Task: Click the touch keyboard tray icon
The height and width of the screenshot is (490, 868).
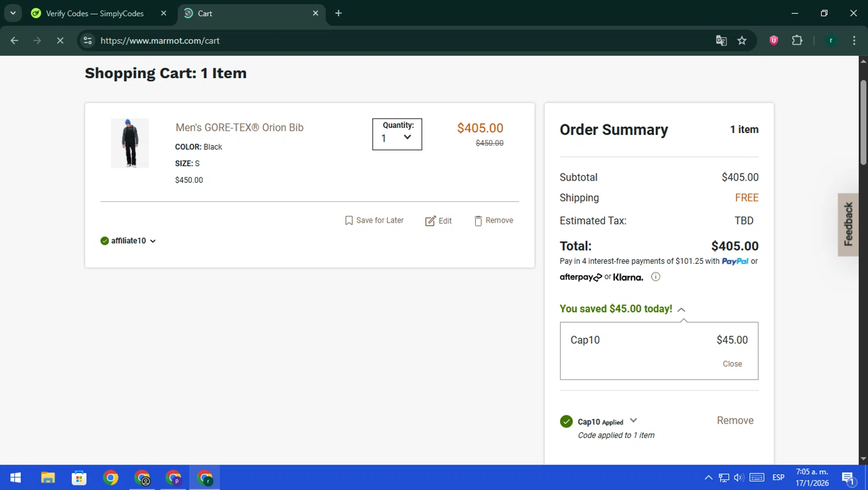Action: [x=757, y=478]
